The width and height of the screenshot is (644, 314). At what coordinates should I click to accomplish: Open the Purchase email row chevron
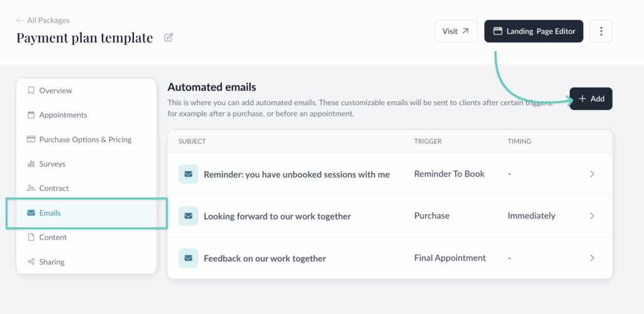pyautogui.click(x=592, y=216)
